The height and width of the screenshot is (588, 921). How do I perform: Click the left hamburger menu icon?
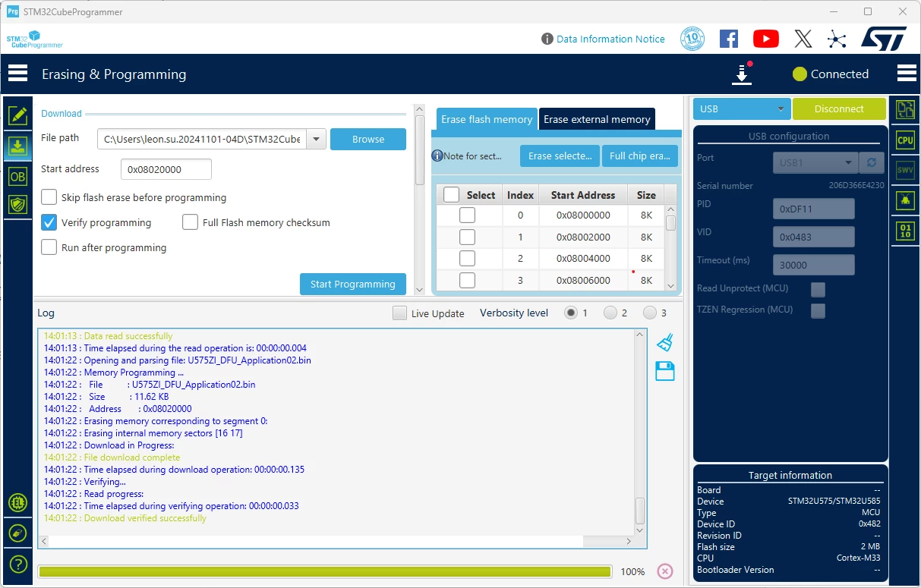pyautogui.click(x=17, y=74)
